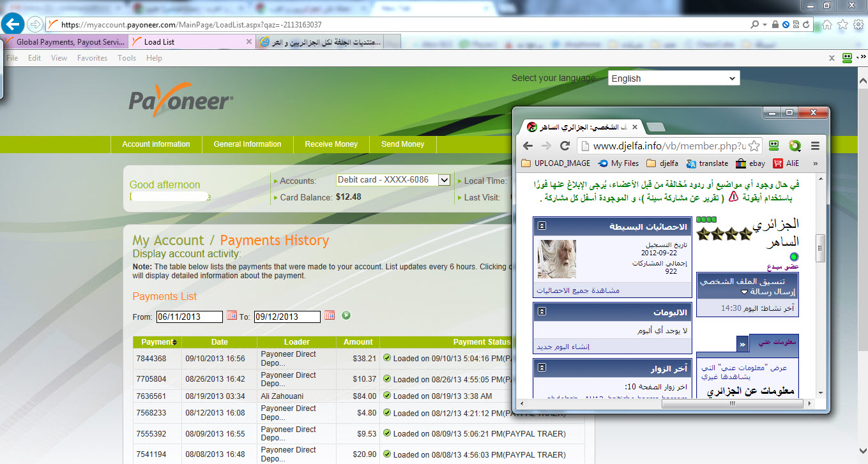Go back in Internet Explorer
The height and width of the screenshot is (464, 868).
point(13,25)
